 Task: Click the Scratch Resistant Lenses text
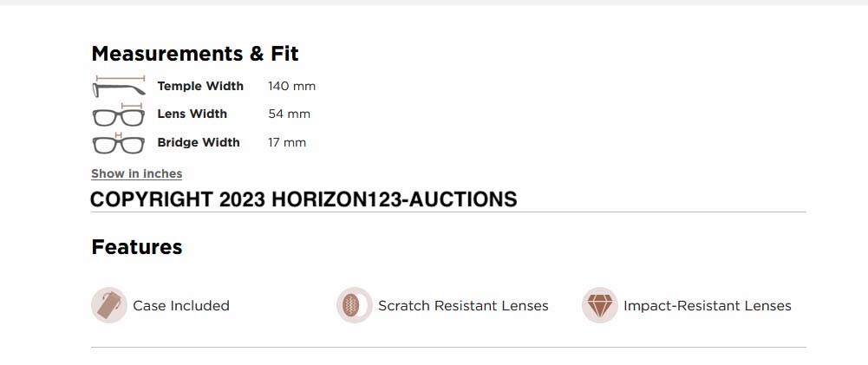(463, 305)
